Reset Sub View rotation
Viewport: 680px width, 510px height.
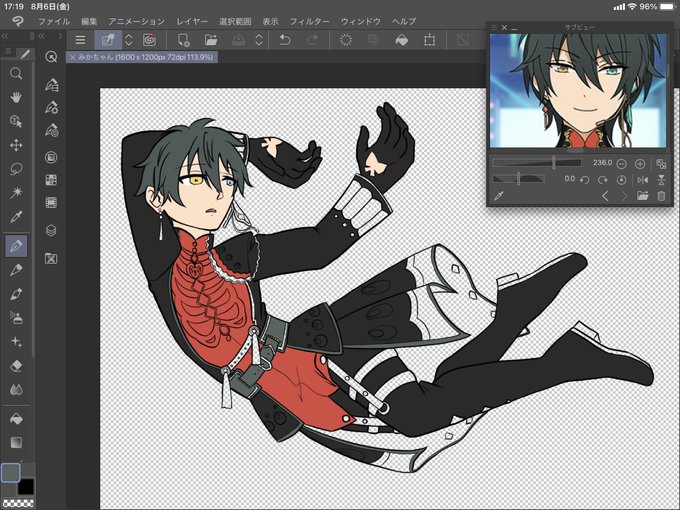click(621, 180)
